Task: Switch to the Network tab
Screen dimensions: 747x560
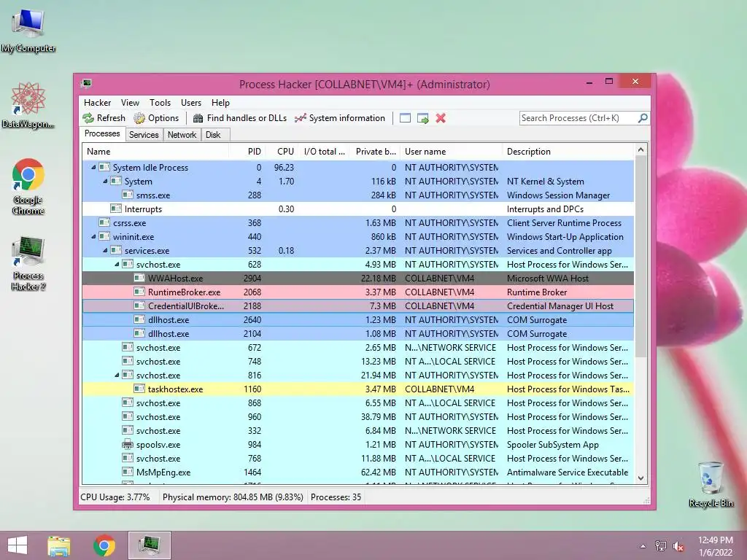Action: [182, 135]
